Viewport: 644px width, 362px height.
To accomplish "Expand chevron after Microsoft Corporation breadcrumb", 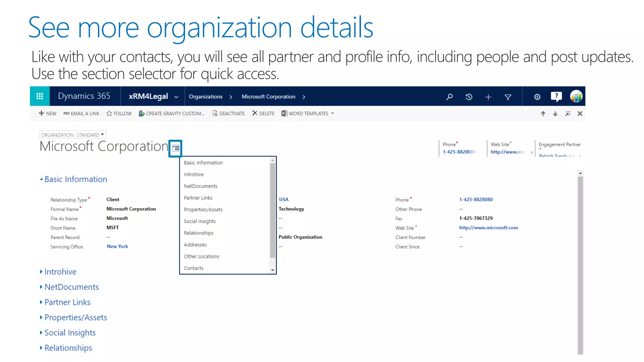I will (x=304, y=97).
